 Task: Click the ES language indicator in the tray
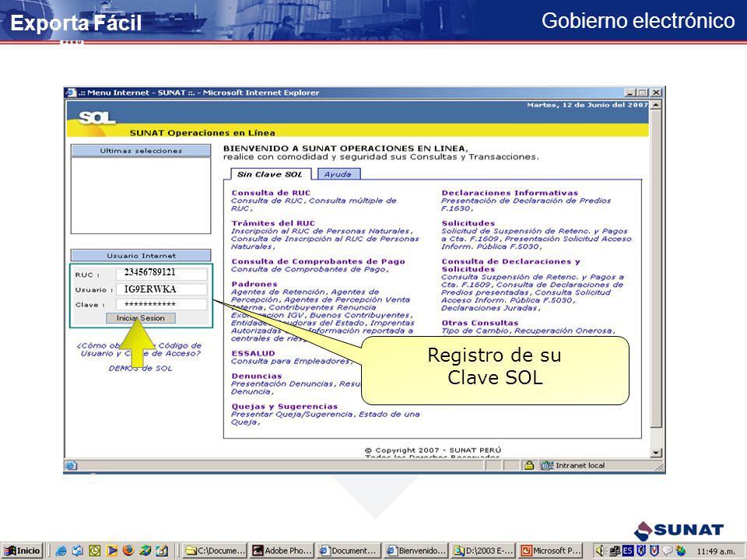tap(628, 551)
